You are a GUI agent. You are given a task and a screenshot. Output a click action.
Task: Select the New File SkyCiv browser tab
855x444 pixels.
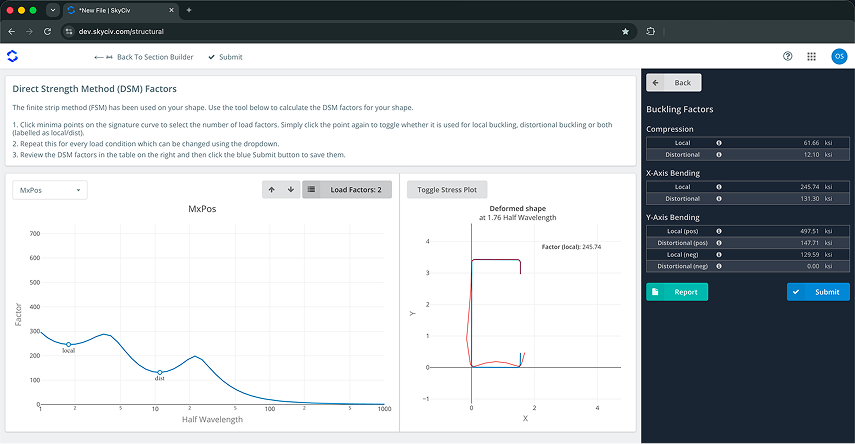click(x=121, y=10)
